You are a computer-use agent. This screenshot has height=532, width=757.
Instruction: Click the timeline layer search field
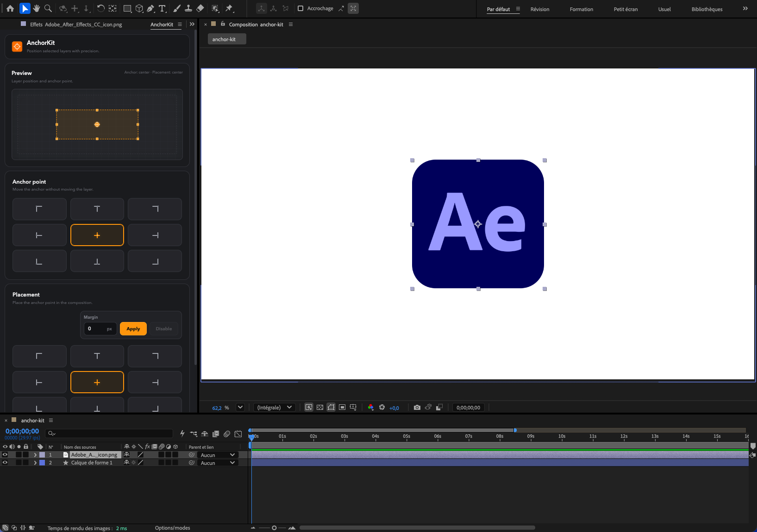109,433
